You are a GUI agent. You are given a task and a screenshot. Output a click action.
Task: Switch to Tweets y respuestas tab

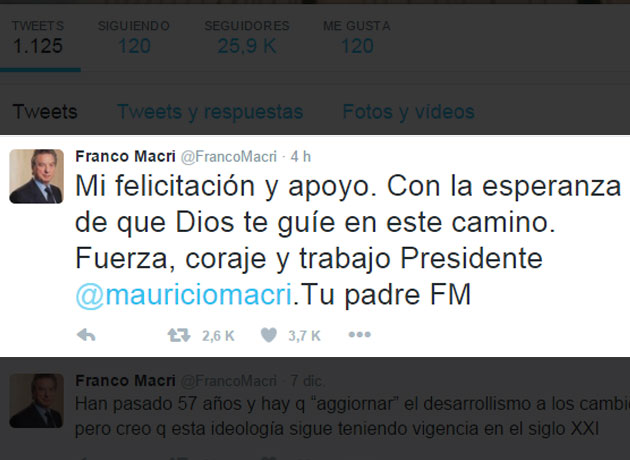[x=210, y=112]
